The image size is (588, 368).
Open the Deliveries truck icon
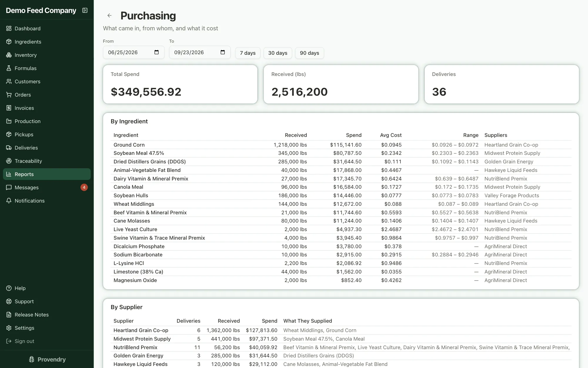pos(9,147)
